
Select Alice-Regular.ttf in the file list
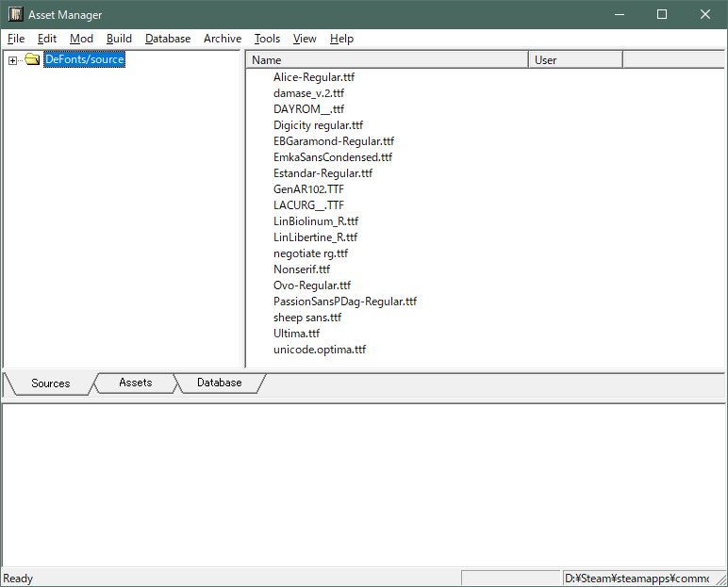click(313, 77)
